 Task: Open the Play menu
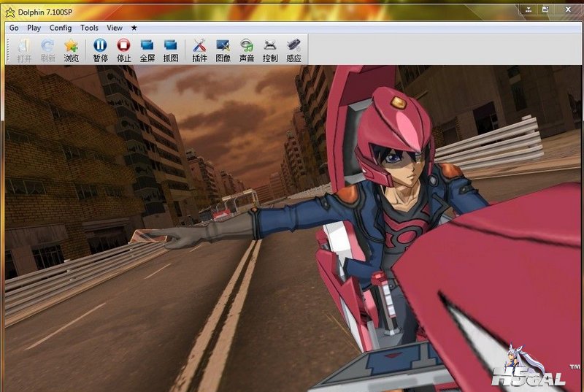pos(34,28)
